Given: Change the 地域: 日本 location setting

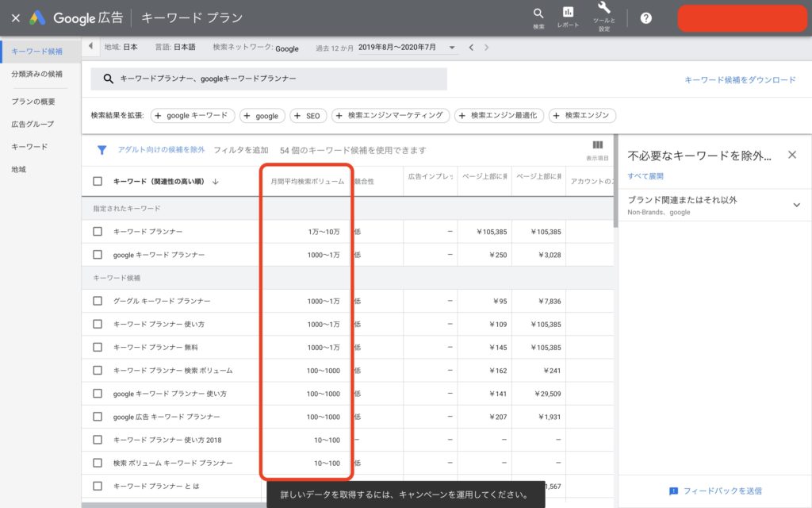Looking at the screenshot, I should [121, 47].
